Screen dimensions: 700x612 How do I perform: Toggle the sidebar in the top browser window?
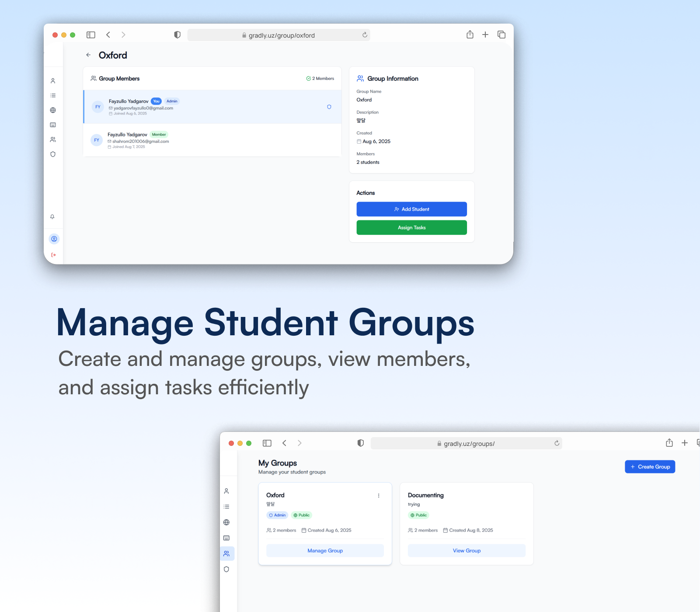click(x=91, y=35)
